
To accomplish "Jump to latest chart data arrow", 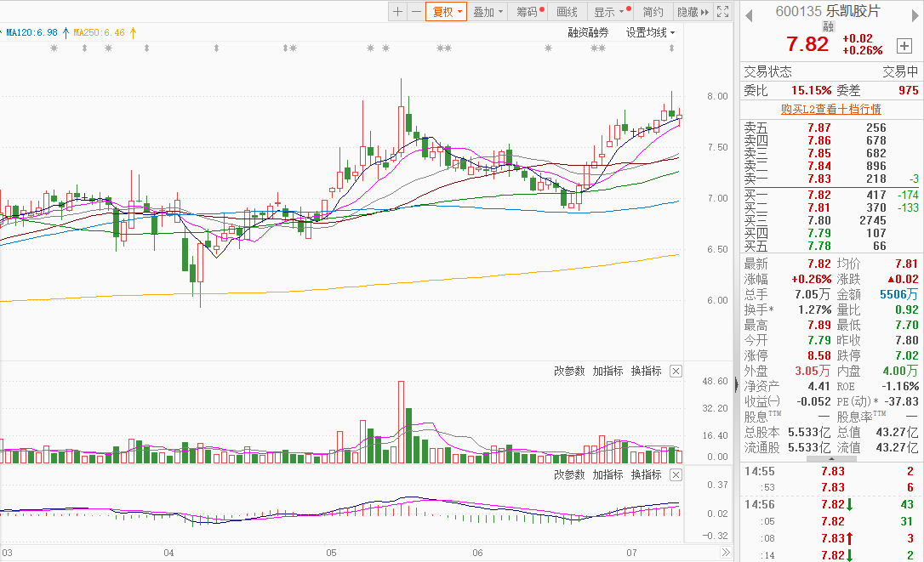I will pos(726,553).
